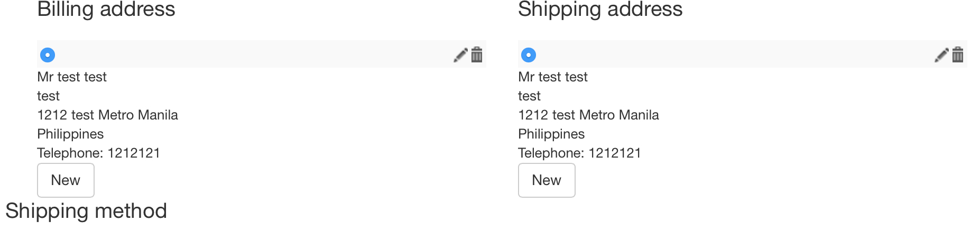
Task: Click shipping street line 1212 test Metro Manila
Action: (588, 115)
